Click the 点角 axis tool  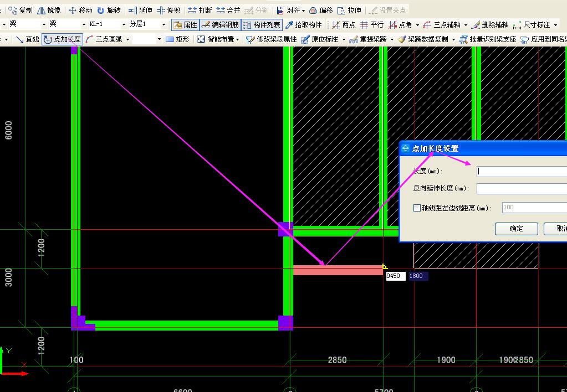[x=400, y=24]
